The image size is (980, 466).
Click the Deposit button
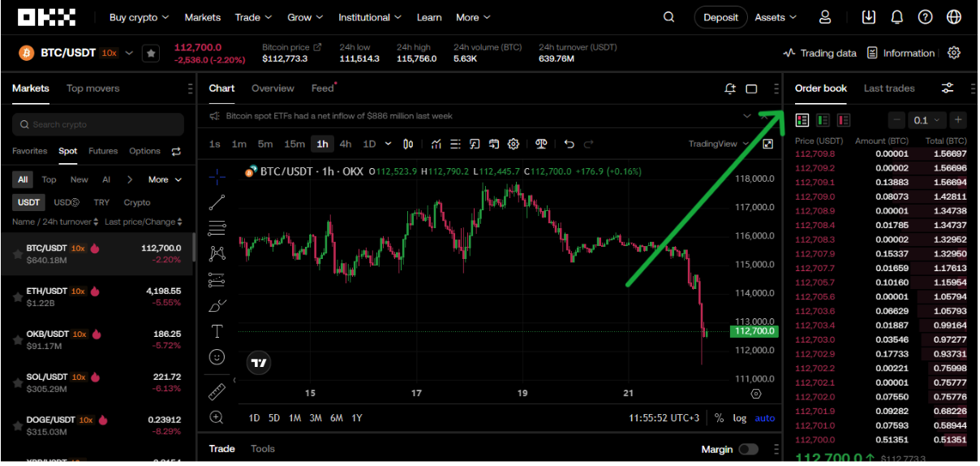720,17
